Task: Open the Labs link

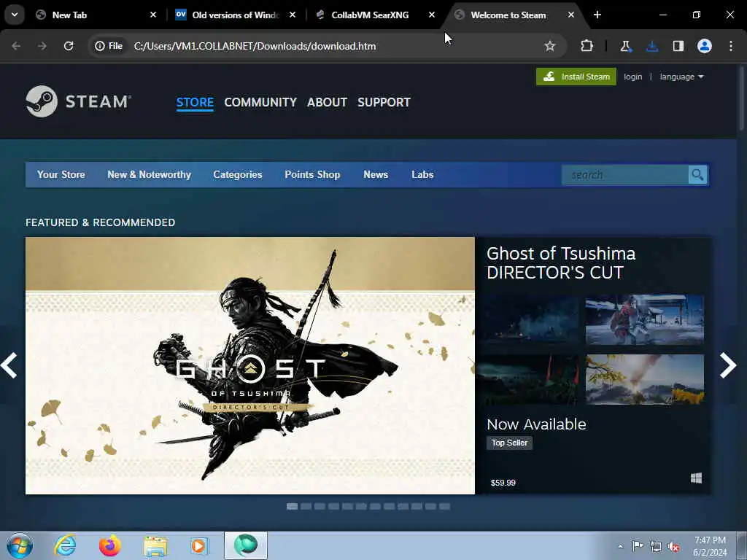Action: coord(422,175)
